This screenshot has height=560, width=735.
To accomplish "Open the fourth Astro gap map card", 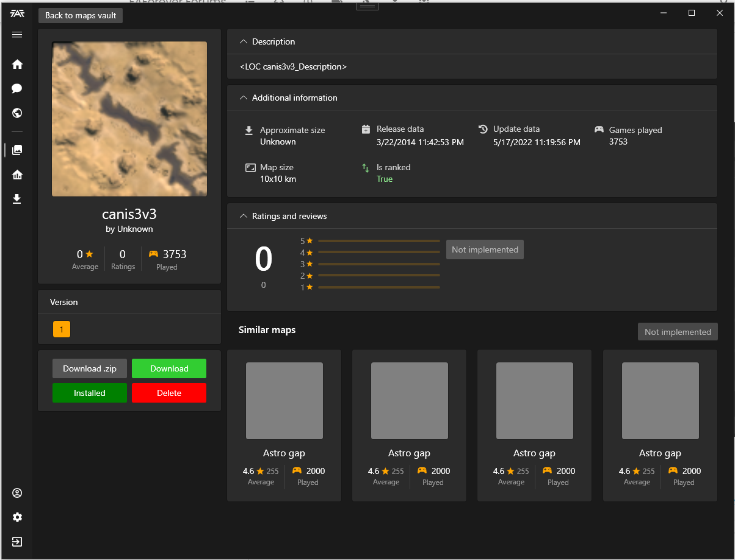I will tap(660, 425).
